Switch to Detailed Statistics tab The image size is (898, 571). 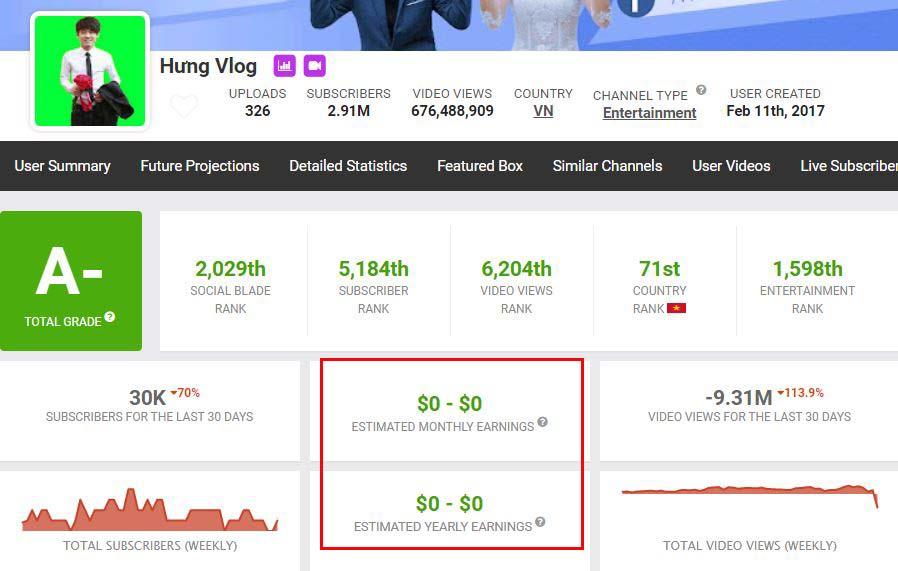[348, 166]
